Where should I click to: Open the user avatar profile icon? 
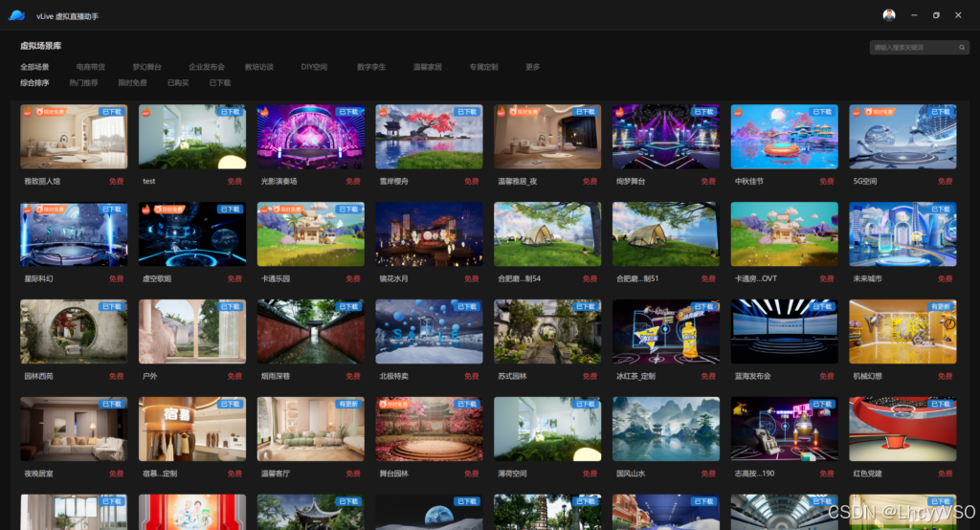point(889,15)
